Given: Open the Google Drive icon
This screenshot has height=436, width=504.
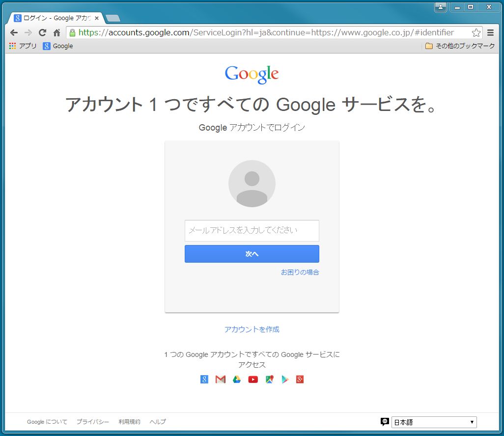Looking at the screenshot, I should (237, 380).
